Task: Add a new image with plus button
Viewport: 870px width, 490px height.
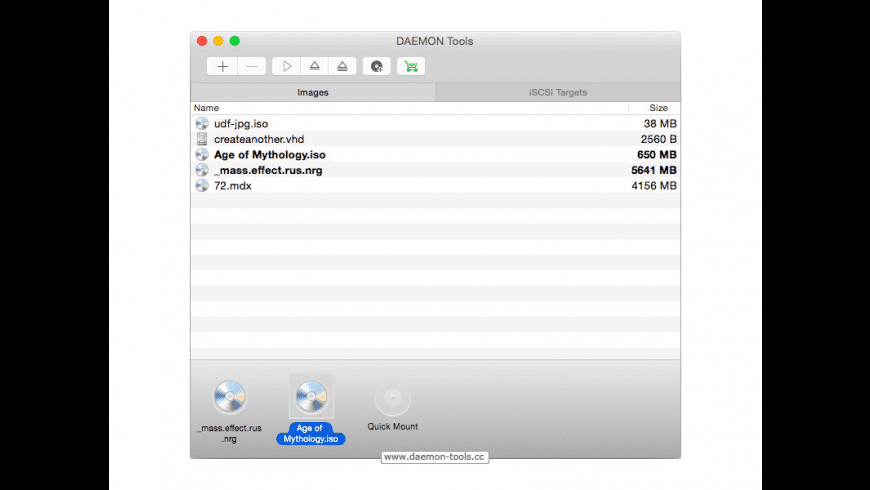Action: coord(222,67)
